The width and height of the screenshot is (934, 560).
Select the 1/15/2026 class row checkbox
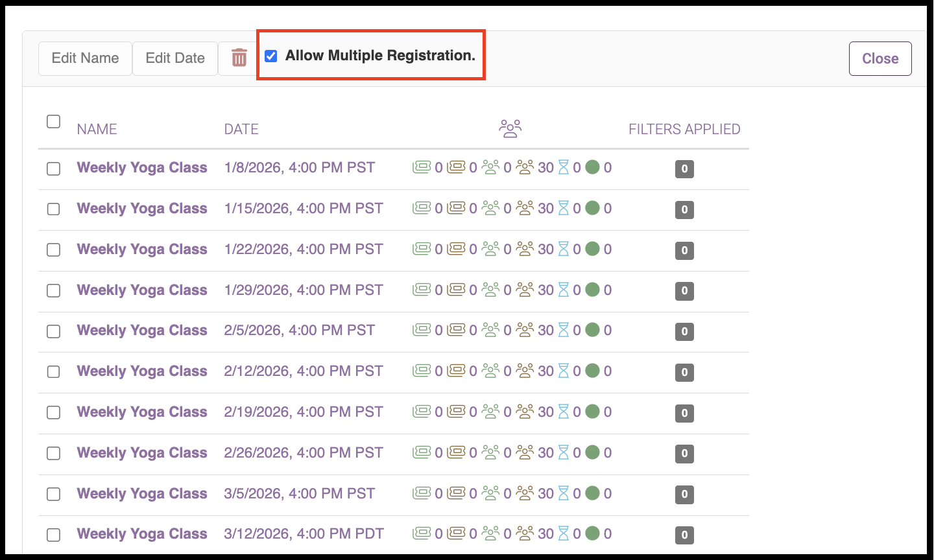tap(54, 209)
